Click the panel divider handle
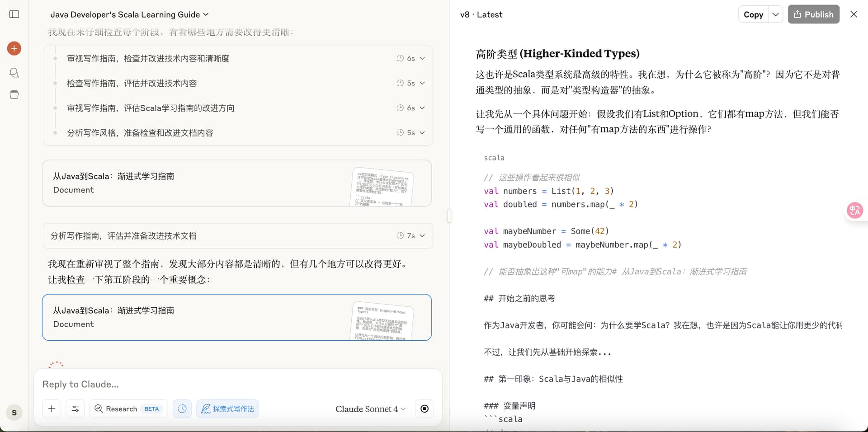The width and height of the screenshot is (868, 432). [449, 216]
